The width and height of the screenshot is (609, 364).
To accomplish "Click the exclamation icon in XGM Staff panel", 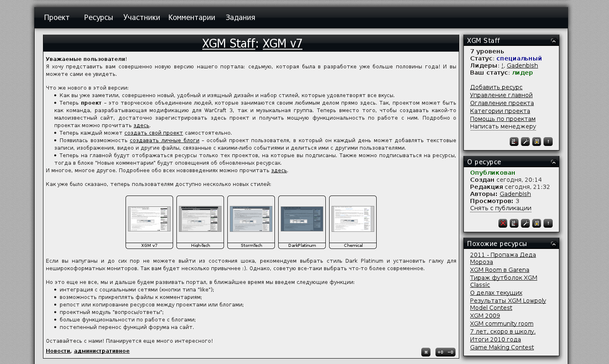I will [x=548, y=142].
